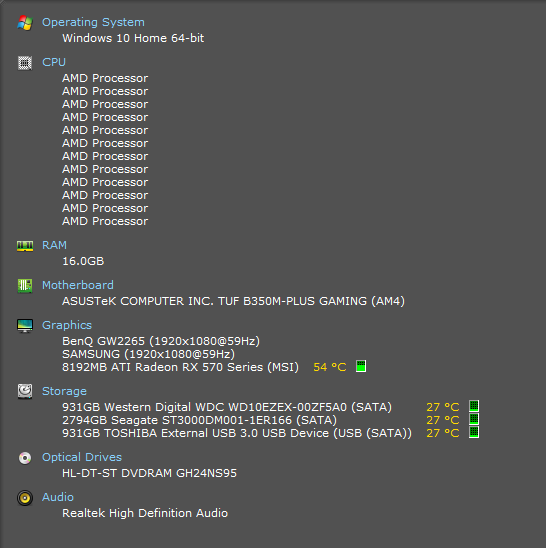The height and width of the screenshot is (548, 546).
Task: Click the green temperature indicator beside Radeon RX 570
Action: coord(361,366)
